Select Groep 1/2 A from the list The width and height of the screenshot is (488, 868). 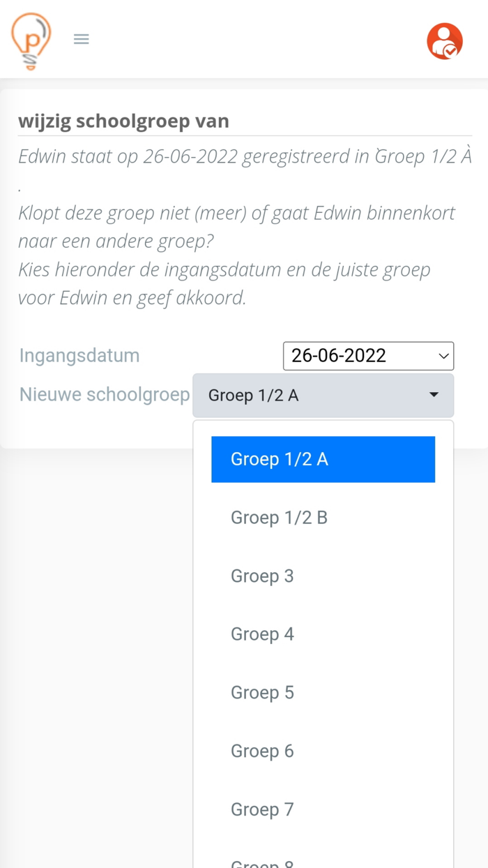click(x=323, y=459)
